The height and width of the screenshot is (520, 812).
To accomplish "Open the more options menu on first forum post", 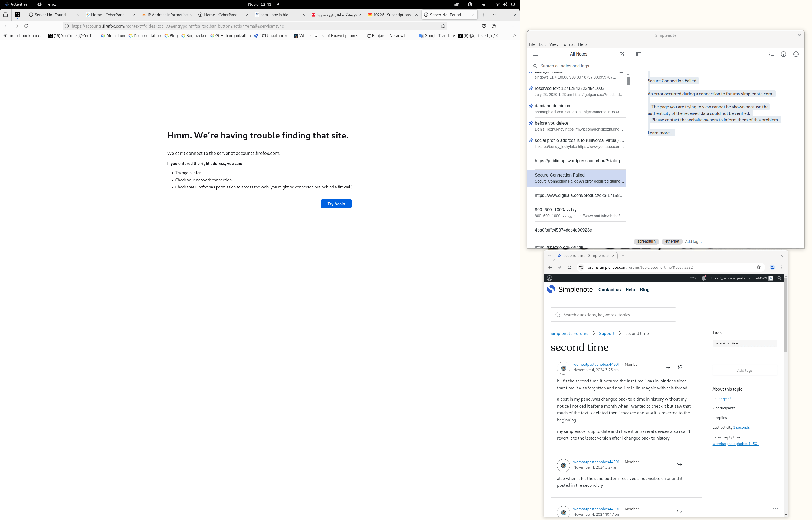I will tap(691, 367).
